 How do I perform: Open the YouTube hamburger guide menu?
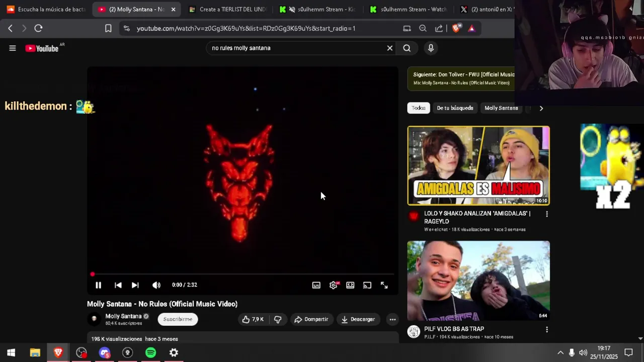coord(13,48)
